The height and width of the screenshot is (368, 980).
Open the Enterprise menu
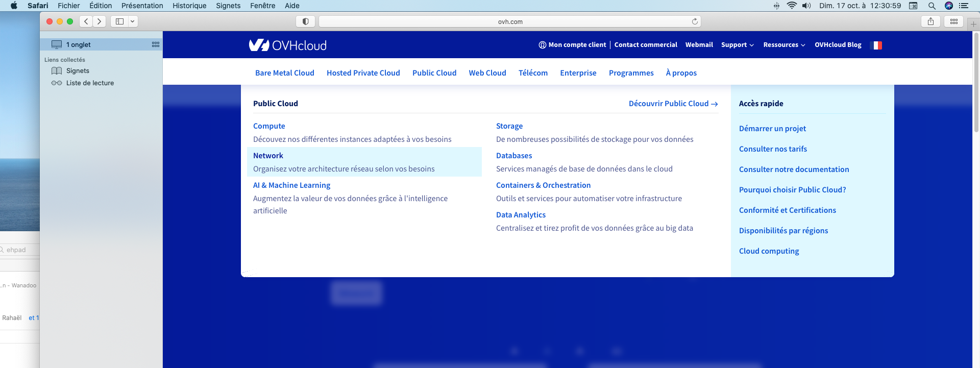(x=578, y=73)
